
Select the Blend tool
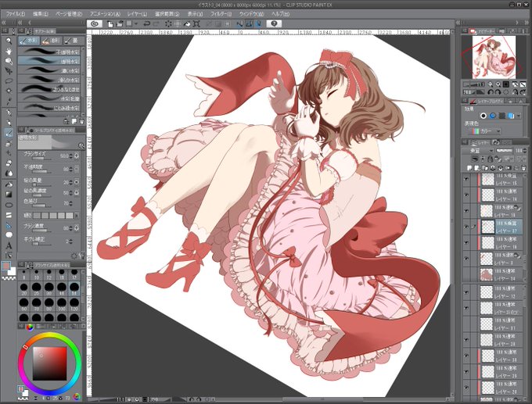click(9, 173)
